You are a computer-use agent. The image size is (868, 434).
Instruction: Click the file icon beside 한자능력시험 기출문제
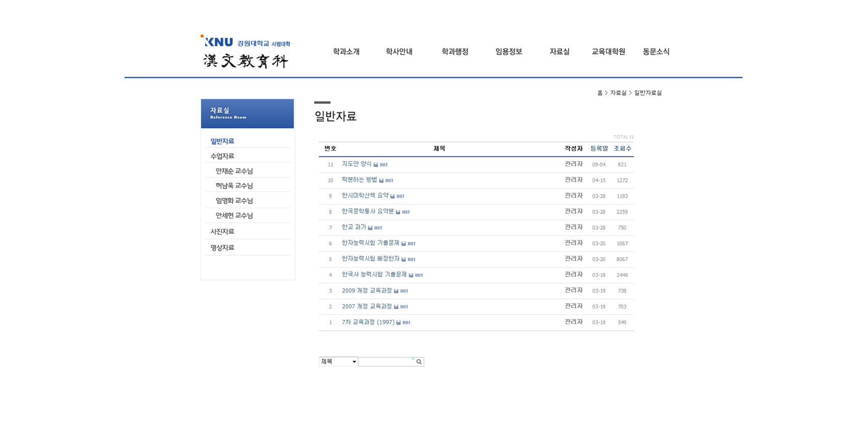coord(404,244)
